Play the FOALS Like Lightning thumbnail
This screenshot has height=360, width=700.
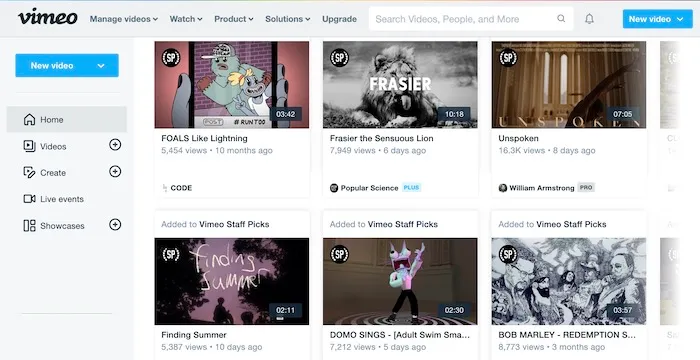[232, 85]
